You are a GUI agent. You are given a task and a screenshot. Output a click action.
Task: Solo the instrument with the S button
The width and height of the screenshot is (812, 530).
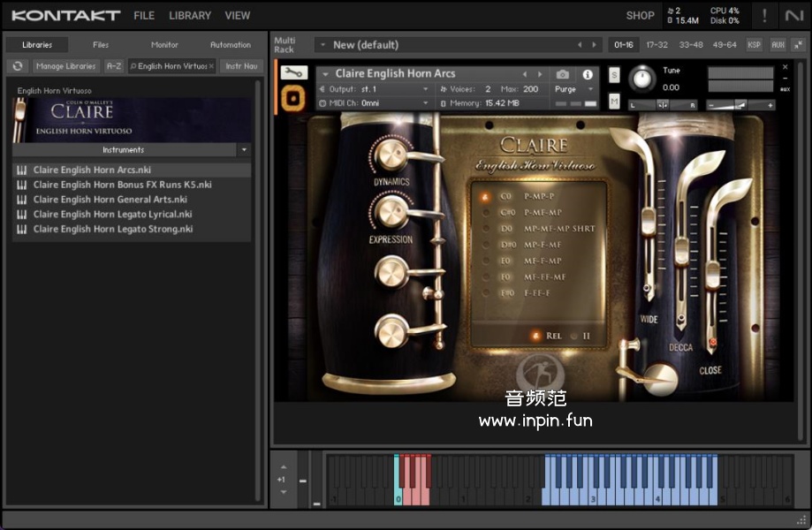coord(614,76)
